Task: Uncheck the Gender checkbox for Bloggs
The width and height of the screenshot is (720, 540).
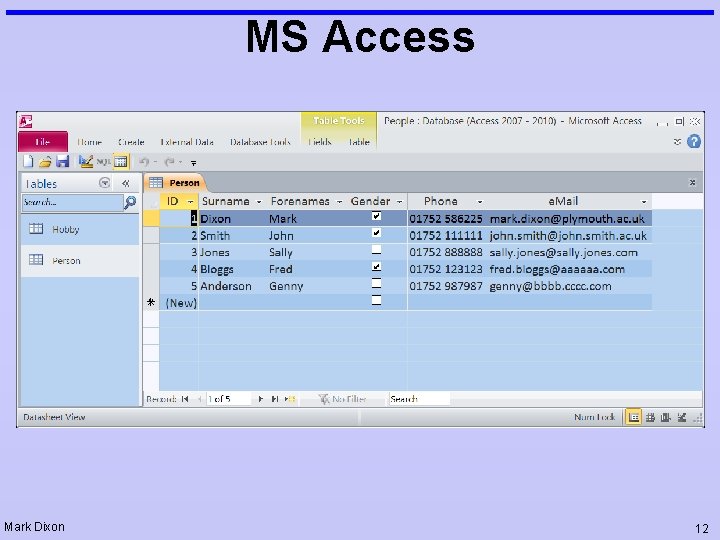Action: pyautogui.click(x=376, y=266)
